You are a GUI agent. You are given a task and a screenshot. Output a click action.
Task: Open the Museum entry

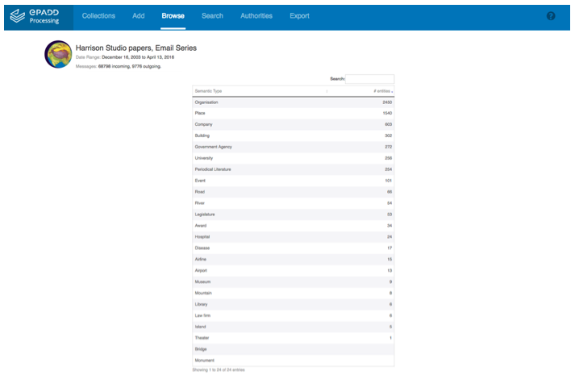[294, 282]
